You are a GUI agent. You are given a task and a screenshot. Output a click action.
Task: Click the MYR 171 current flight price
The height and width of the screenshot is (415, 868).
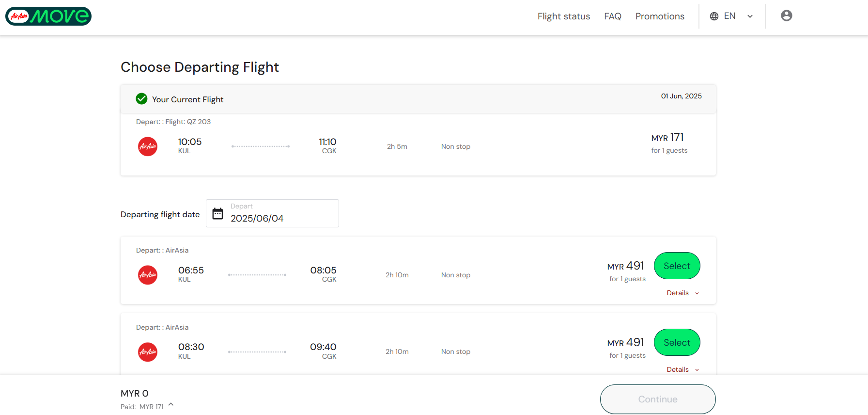[667, 138]
